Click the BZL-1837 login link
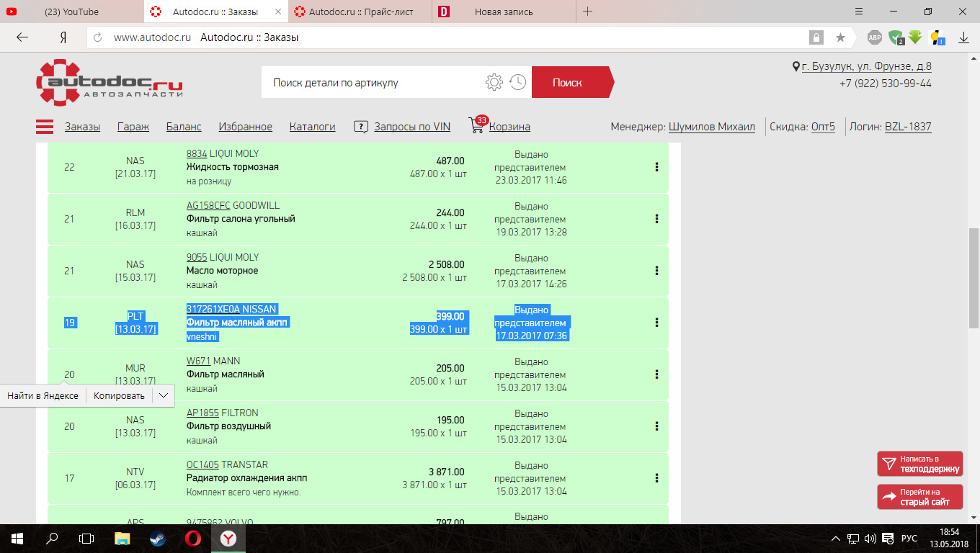The height and width of the screenshot is (553, 980). pos(908,127)
